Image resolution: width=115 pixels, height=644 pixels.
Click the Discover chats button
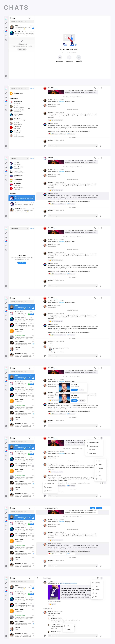click(22, 49)
